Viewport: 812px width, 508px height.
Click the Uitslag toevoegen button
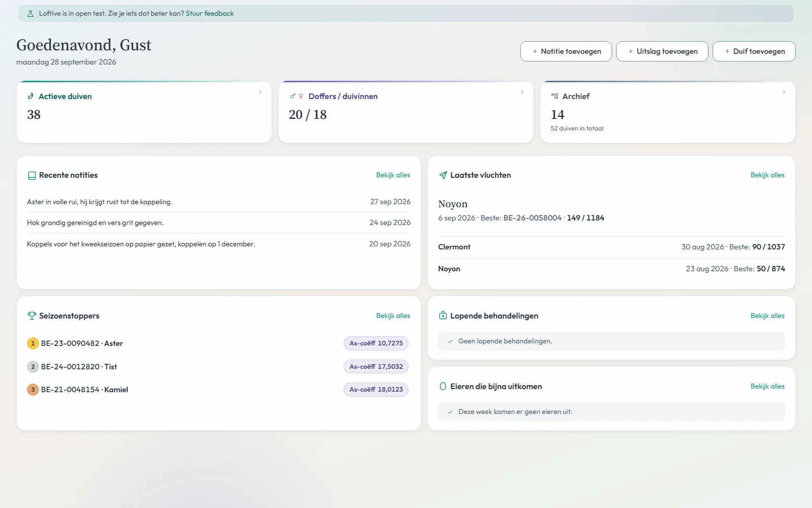pos(662,51)
